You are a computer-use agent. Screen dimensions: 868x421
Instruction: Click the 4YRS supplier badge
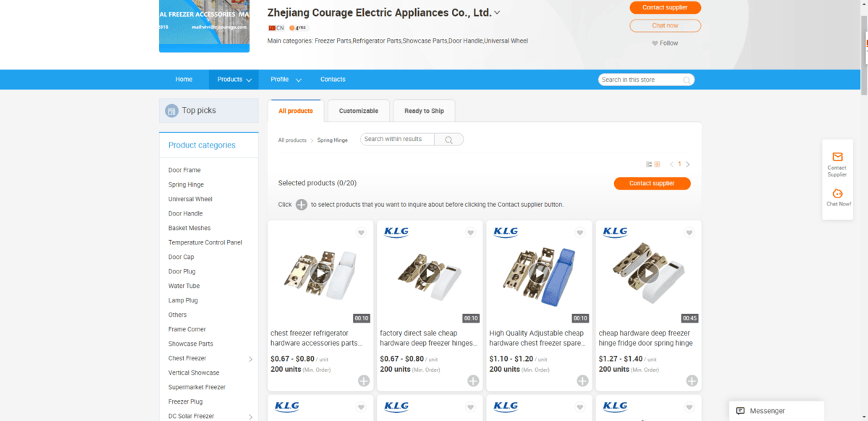(x=298, y=27)
